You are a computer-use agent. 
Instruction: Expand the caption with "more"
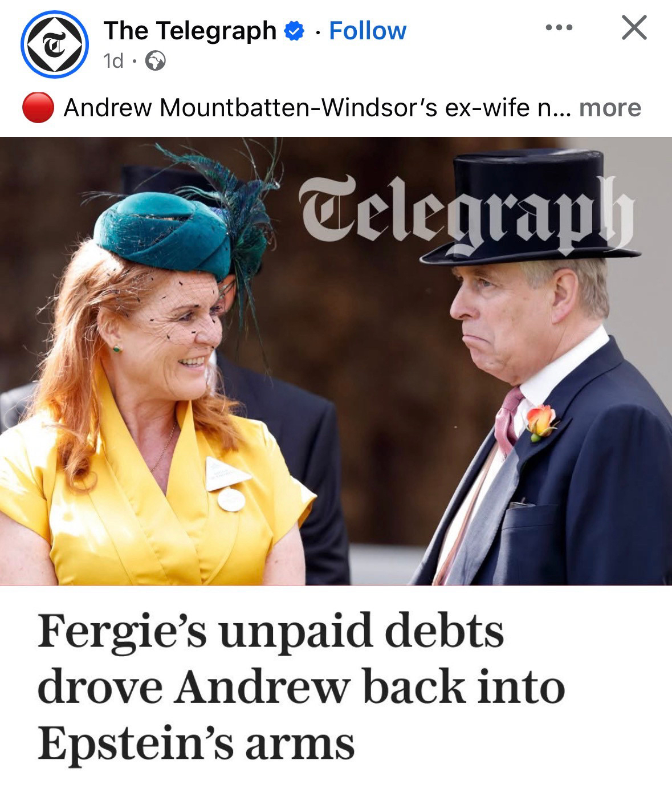coord(610,108)
